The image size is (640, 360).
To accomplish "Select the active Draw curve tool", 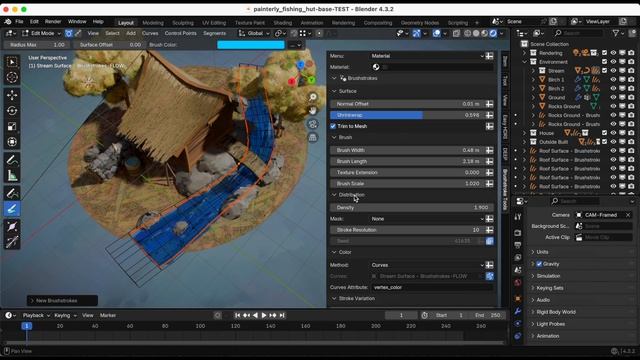I will click(x=12, y=209).
